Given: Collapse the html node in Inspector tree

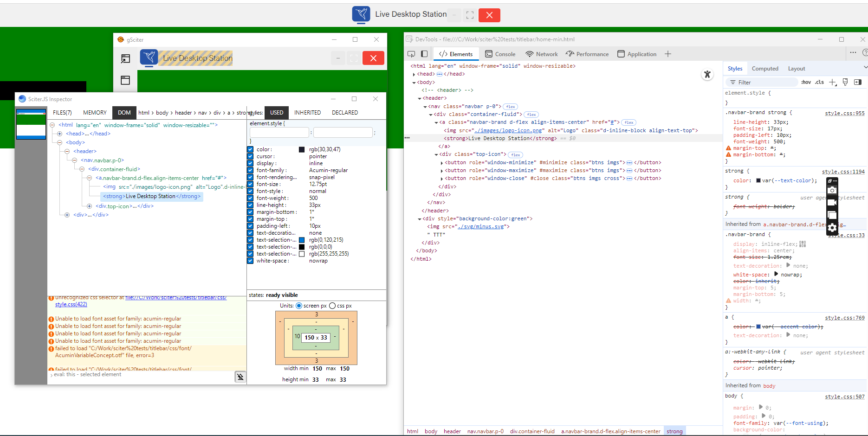Looking at the screenshot, I should point(52,125).
